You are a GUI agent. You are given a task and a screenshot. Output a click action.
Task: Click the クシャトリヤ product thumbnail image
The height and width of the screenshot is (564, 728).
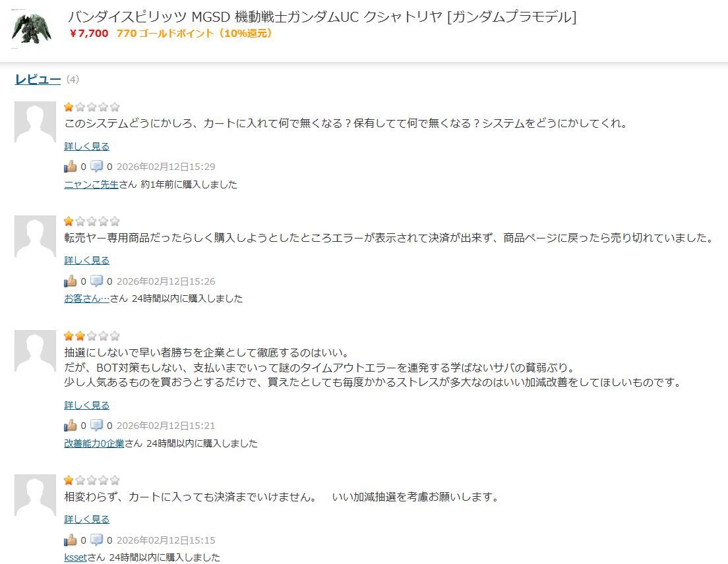(x=30, y=29)
